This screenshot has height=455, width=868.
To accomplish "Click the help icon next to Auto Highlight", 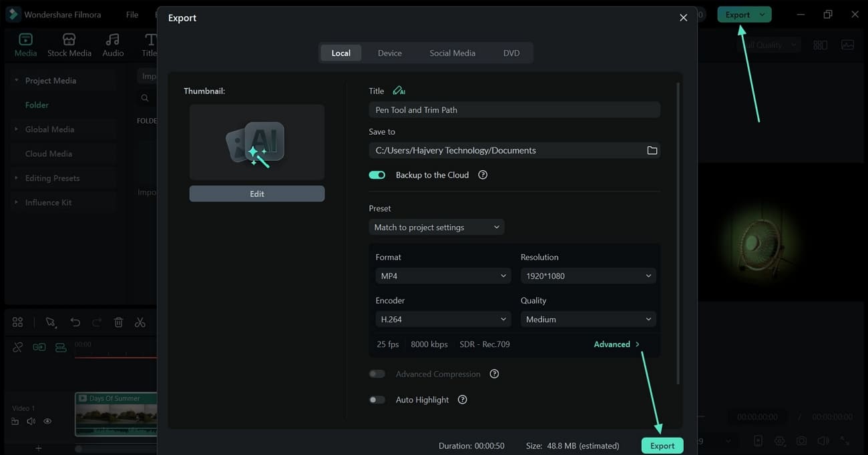I will tap(462, 400).
